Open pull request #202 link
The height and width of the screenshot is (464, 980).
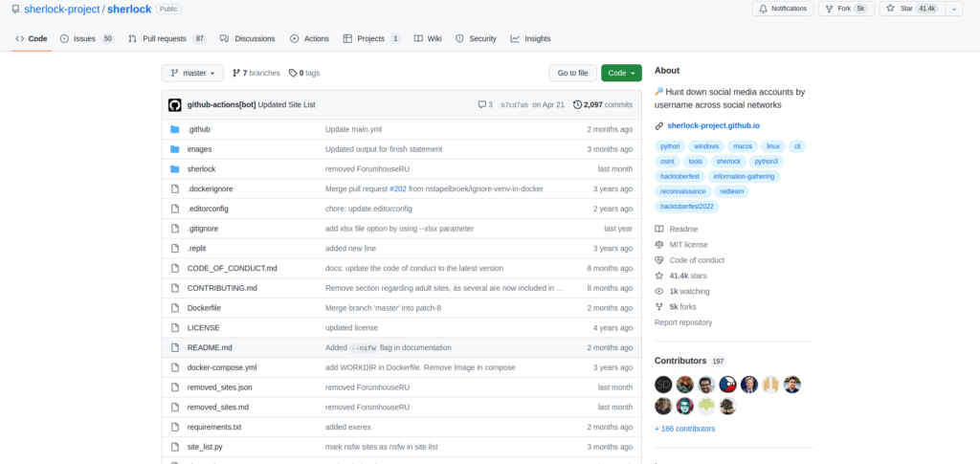(x=397, y=188)
